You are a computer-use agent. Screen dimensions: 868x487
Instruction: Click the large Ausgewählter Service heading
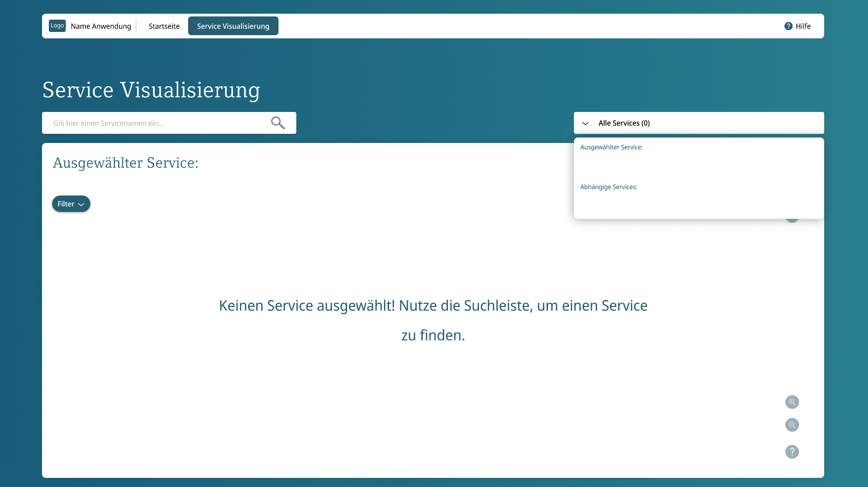tap(126, 163)
